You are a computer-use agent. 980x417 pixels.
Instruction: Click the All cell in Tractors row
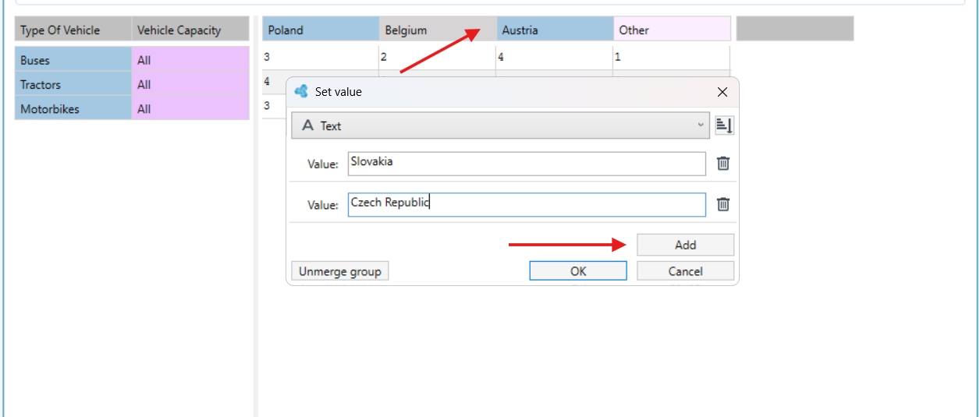pyautogui.click(x=190, y=84)
